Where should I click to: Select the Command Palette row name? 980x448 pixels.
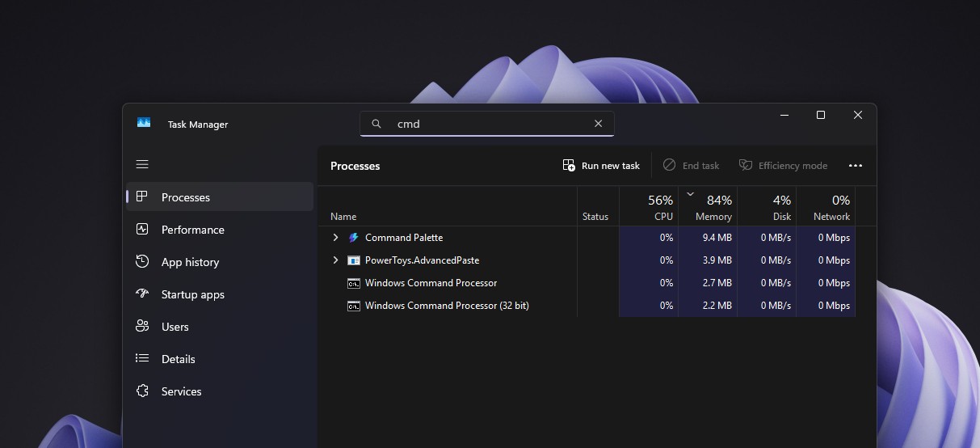(404, 238)
